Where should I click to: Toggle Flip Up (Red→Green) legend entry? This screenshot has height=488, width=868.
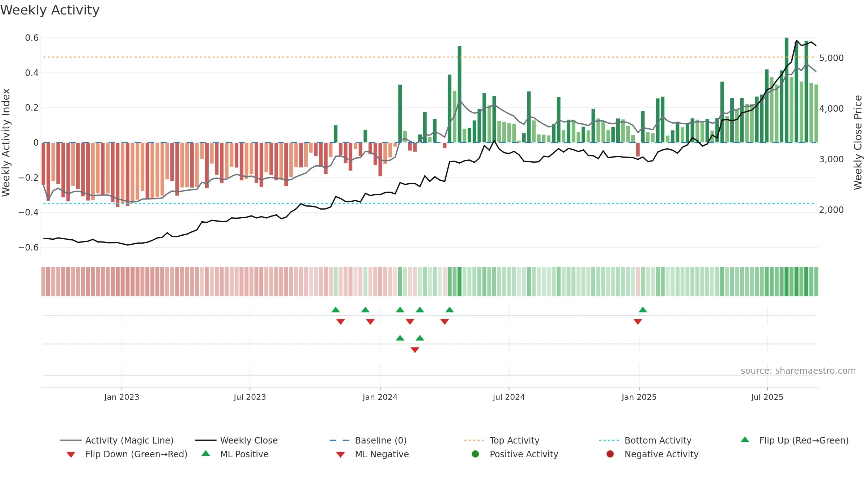(x=795, y=440)
